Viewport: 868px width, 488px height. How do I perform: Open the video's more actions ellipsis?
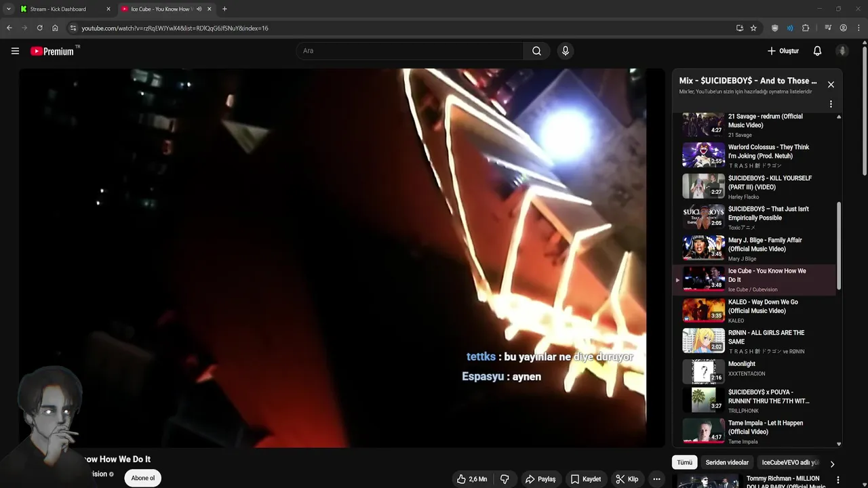656,479
